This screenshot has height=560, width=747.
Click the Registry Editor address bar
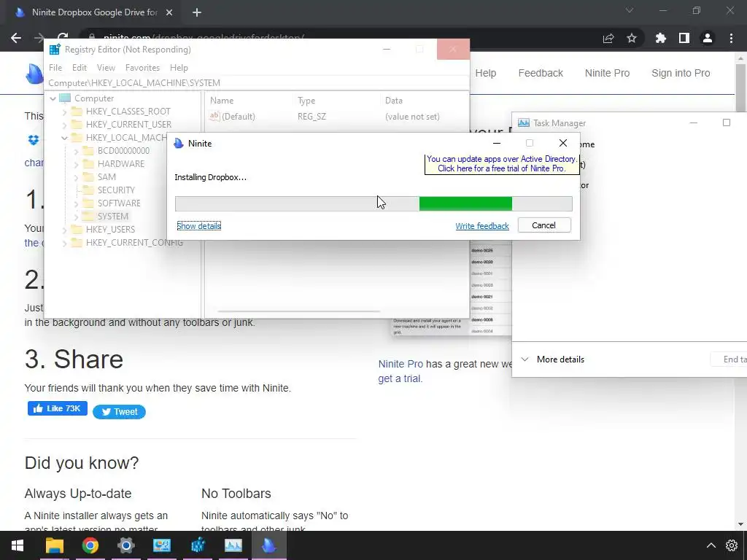pyautogui.click(x=258, y=83)
